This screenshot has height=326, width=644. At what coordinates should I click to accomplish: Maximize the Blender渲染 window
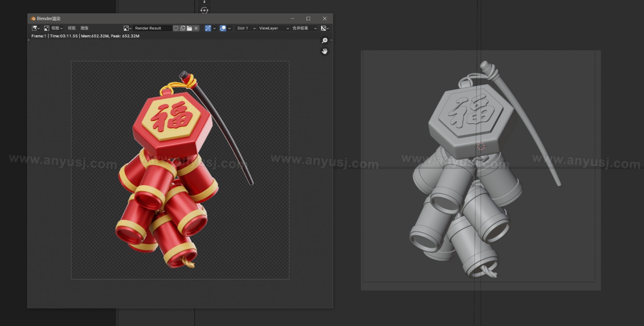pyautogui.click(x=308, y=18)
